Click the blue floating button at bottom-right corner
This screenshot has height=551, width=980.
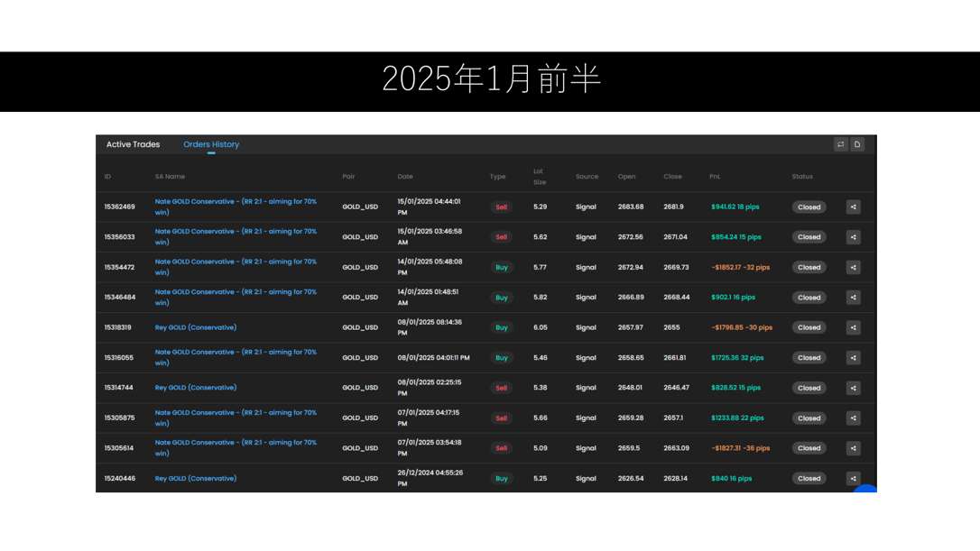pos(864,490)
